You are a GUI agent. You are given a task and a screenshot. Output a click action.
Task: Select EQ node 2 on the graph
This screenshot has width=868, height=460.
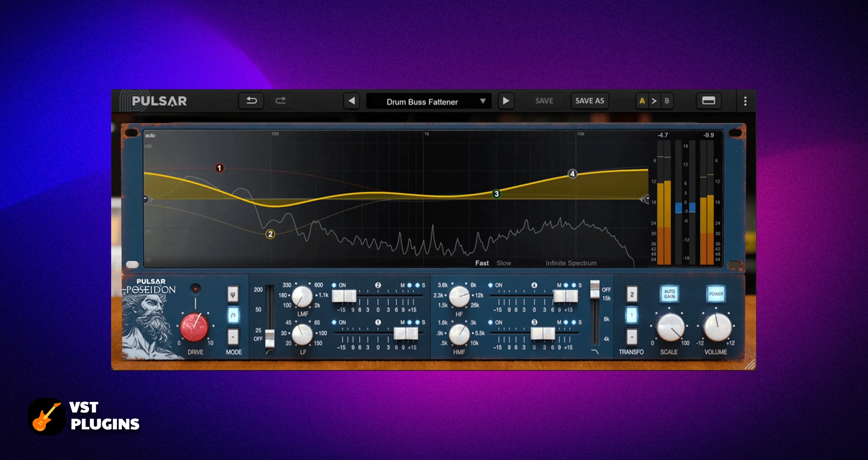(270, 234)
